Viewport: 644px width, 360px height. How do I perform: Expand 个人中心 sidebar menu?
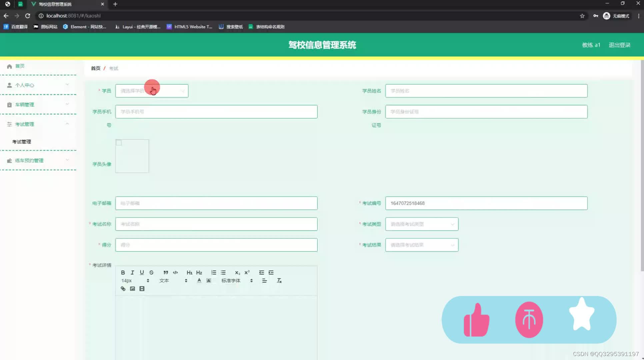point(38,85)
